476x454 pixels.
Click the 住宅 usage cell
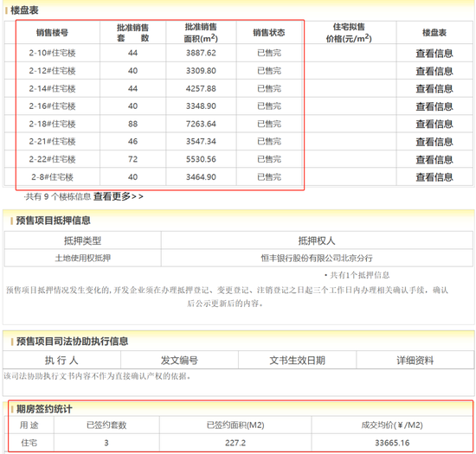point(29,443)
